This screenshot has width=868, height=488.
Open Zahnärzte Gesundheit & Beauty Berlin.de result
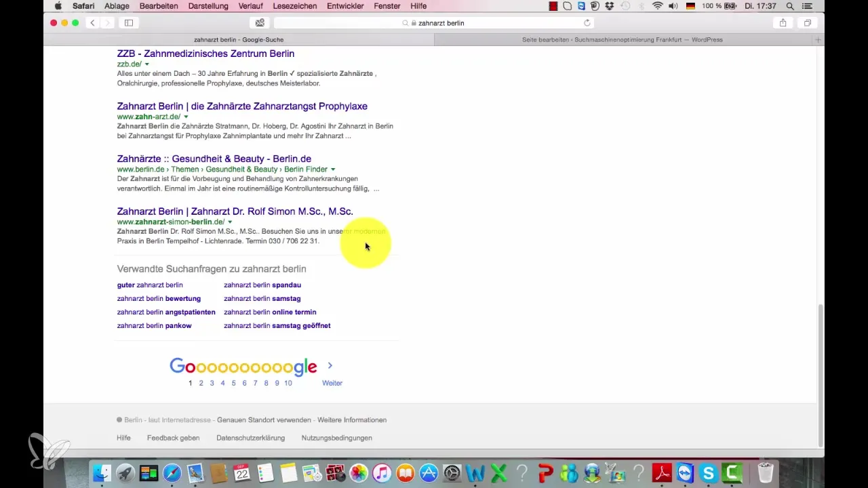pyautogui.click(x=214, y=159)
